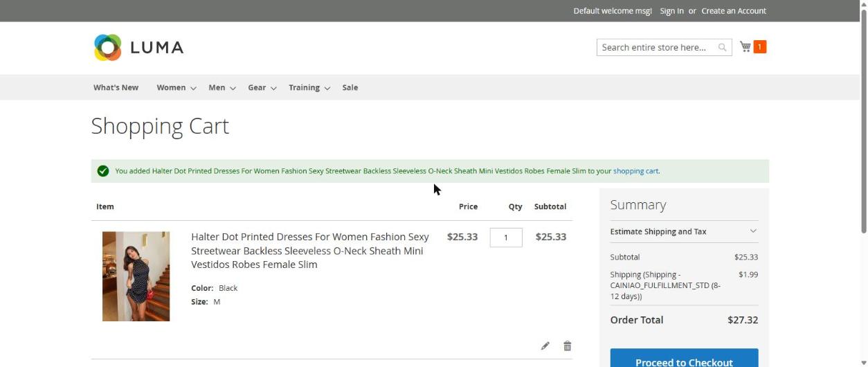
Task: Click the Order Total $27.32 value
Action: (743, 320)
